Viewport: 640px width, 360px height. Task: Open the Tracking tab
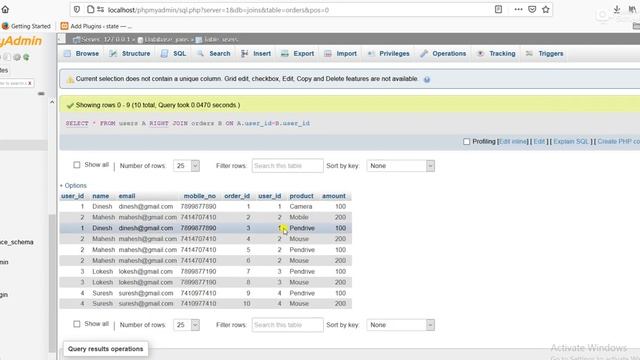coord(496,53)
